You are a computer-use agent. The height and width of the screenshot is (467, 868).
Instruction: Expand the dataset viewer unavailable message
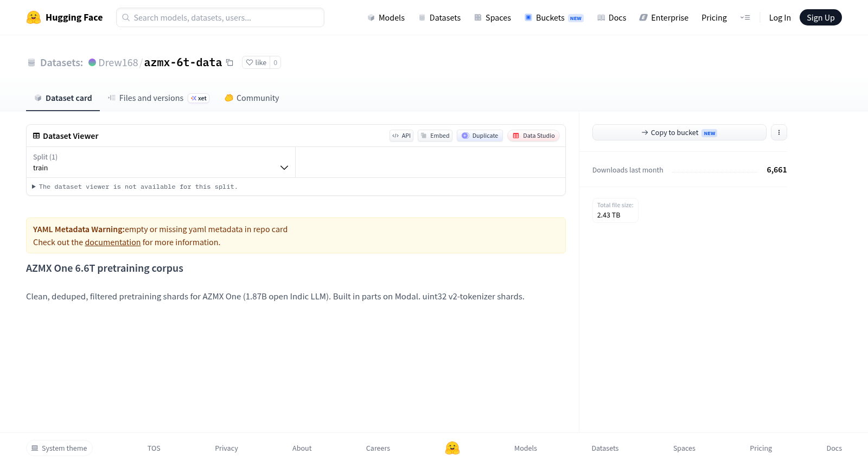coord(135,187)
